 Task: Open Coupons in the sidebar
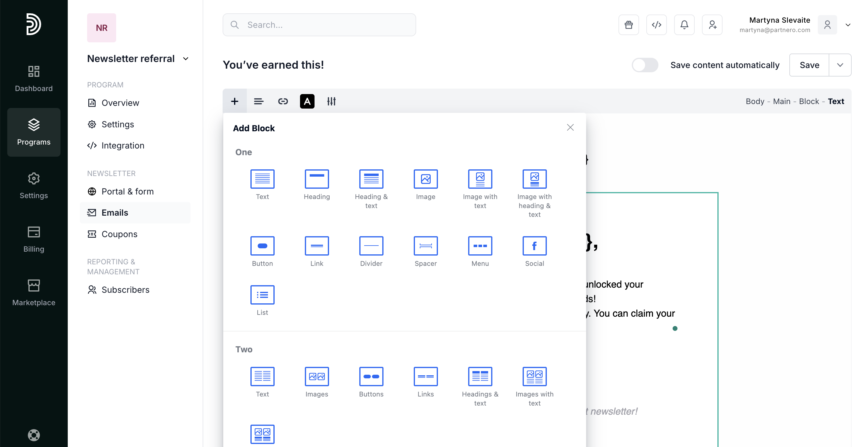point(119,234)
